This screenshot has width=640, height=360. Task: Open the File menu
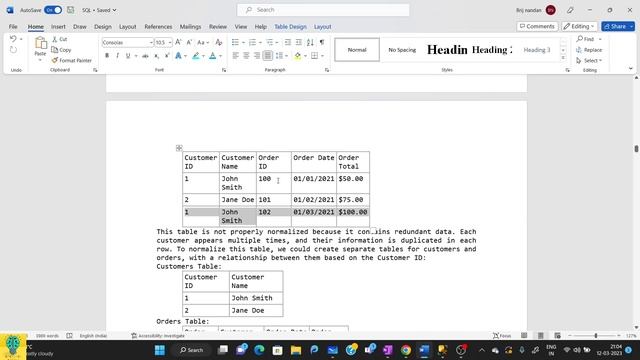[x=13, y=27]
